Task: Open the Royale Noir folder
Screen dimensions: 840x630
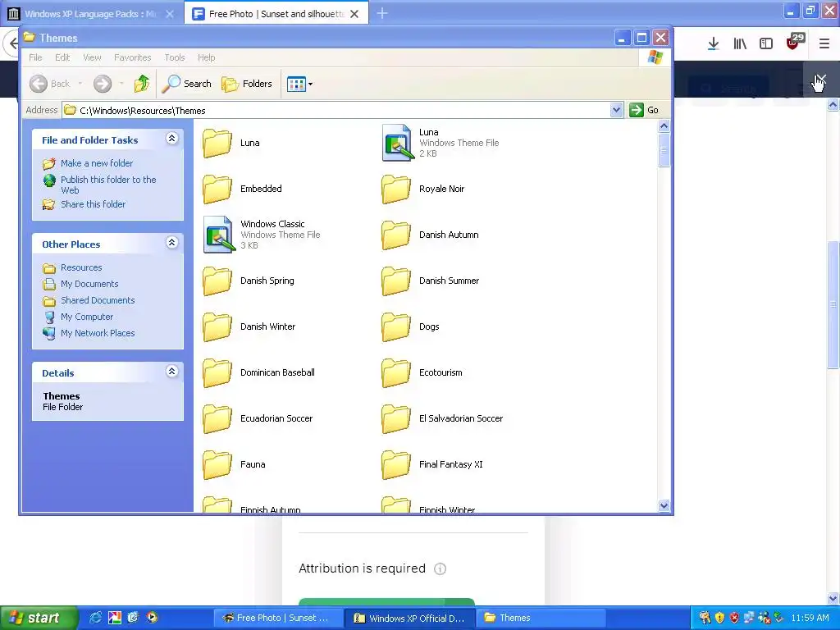Action: click(422, 189)
